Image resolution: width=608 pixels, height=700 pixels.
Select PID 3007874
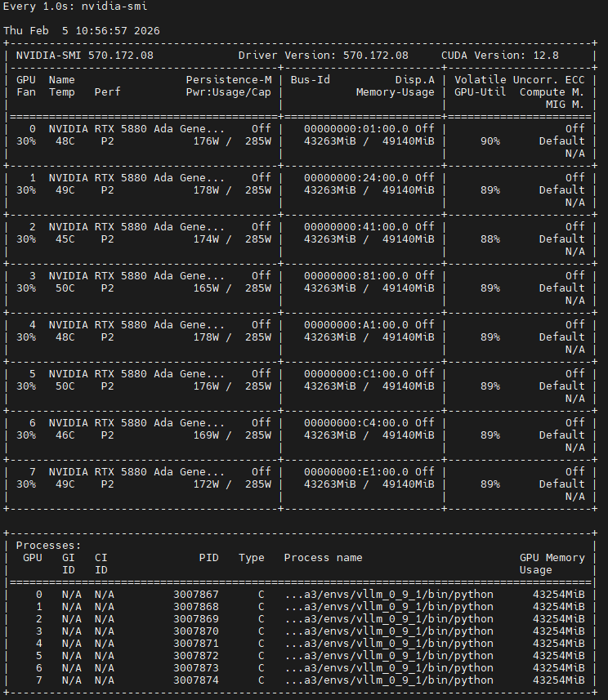point(196,680)
